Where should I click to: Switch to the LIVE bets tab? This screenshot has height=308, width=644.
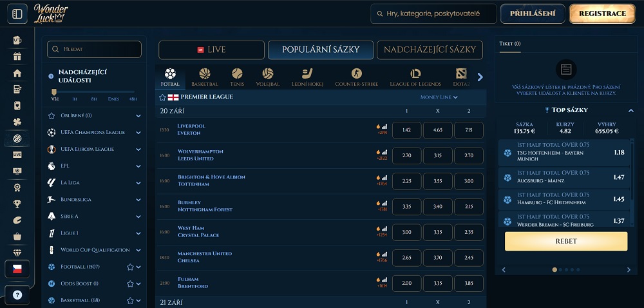(211, 50)
